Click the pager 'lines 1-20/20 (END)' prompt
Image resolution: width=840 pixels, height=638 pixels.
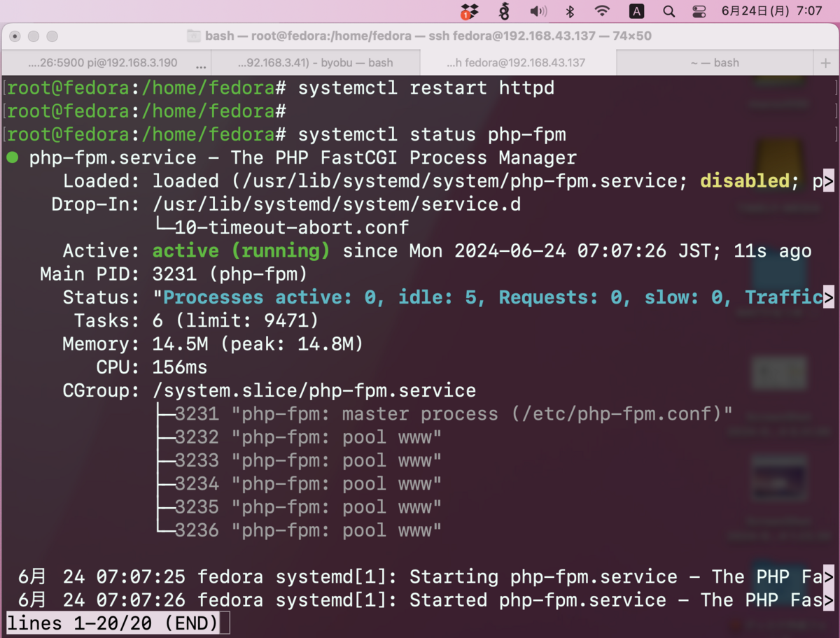[112, 622]
